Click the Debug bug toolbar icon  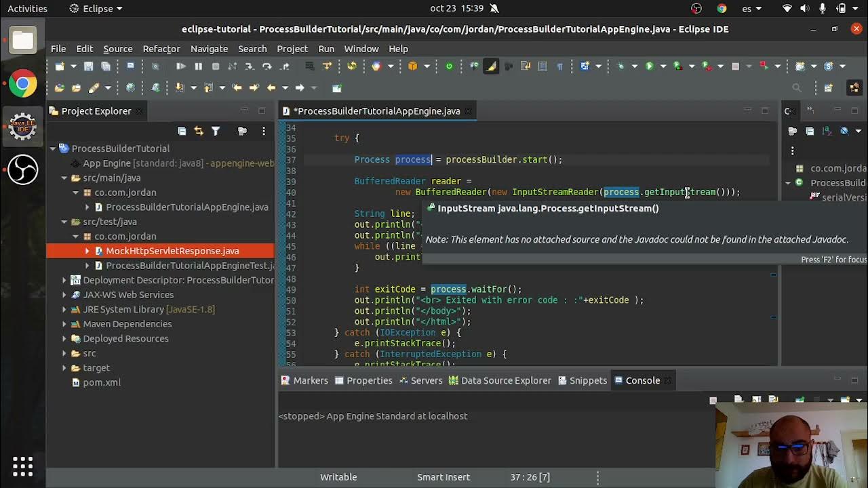click(620, 66)
